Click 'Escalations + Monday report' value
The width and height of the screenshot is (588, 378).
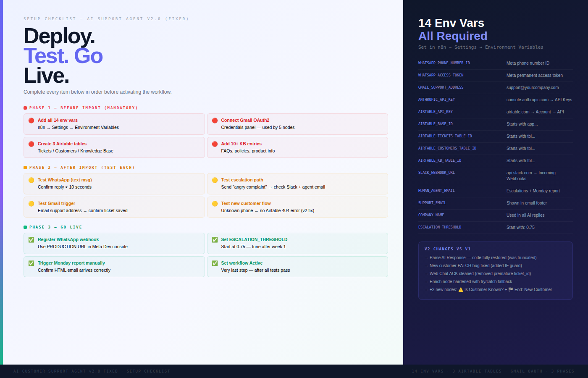(x=533, y=191)
